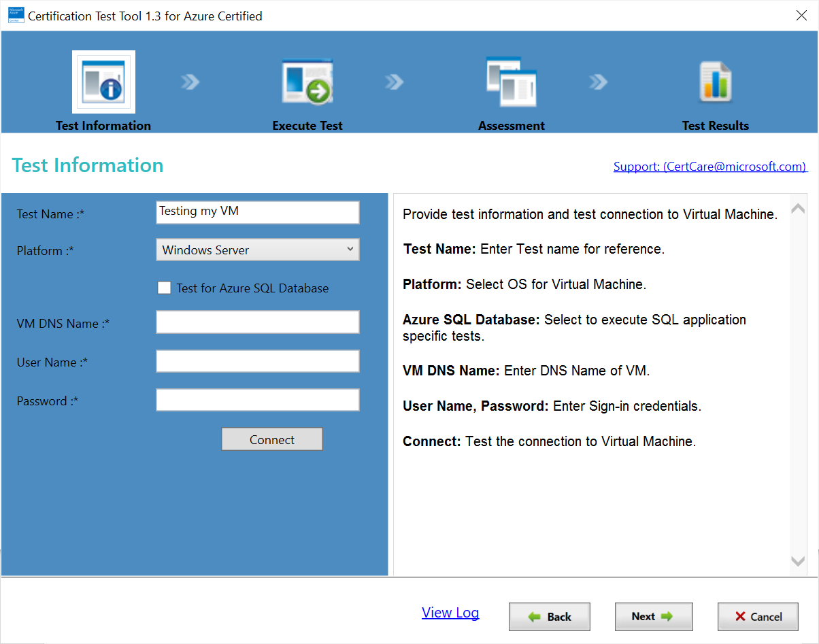The width and height of the screenshot is (819, 644).
Task: Enable Test for Azure SQL Database checkbox
Action: 164,288
